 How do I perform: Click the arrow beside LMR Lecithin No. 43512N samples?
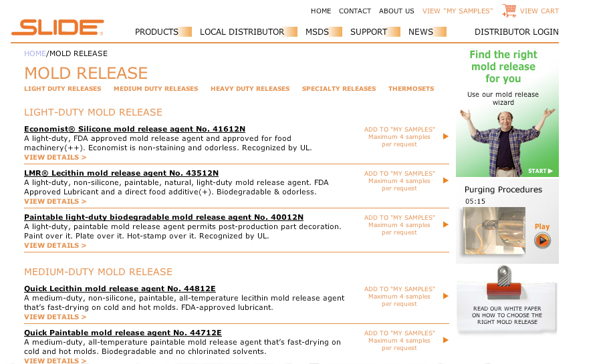446,180
